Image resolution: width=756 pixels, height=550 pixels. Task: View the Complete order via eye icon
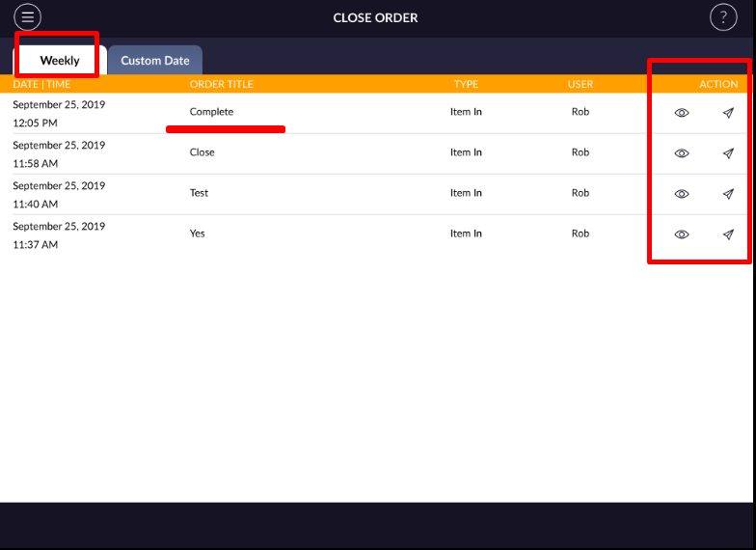click(x=682, y=113)
